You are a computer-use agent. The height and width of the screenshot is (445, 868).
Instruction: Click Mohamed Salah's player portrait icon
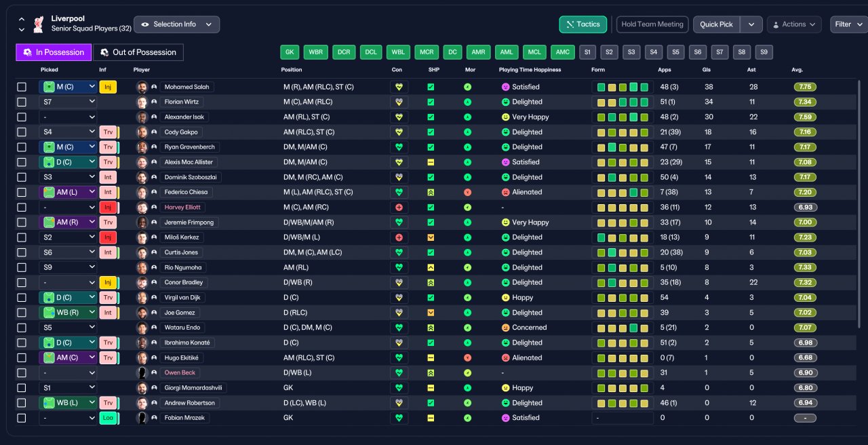click(142, 87)
